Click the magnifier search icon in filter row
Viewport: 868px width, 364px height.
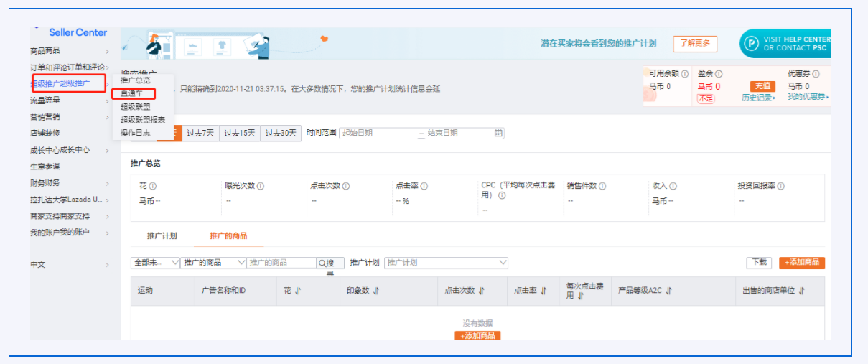[x=322, y=263]
